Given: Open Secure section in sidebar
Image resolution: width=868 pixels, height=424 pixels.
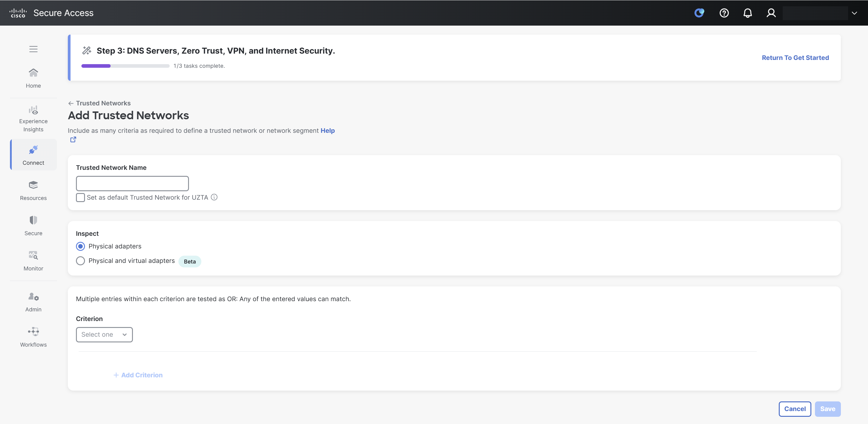Looking at the screenshot, I should point(33,226).
